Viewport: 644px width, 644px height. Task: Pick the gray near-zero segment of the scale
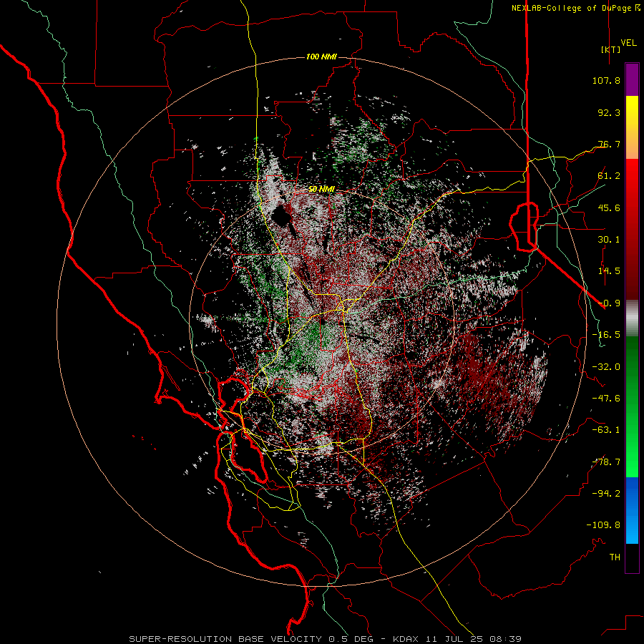[632, 318]
